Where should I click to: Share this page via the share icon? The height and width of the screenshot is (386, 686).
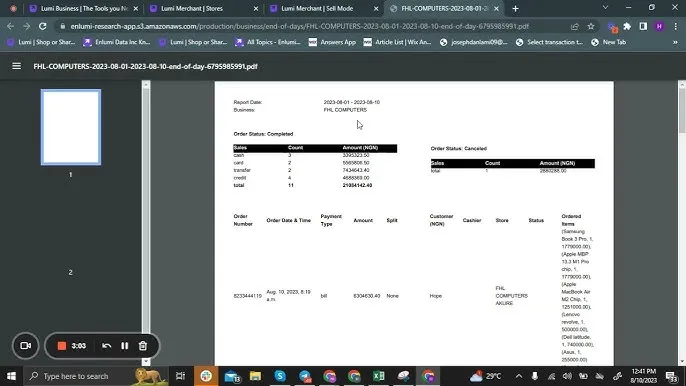coord(574,26)
